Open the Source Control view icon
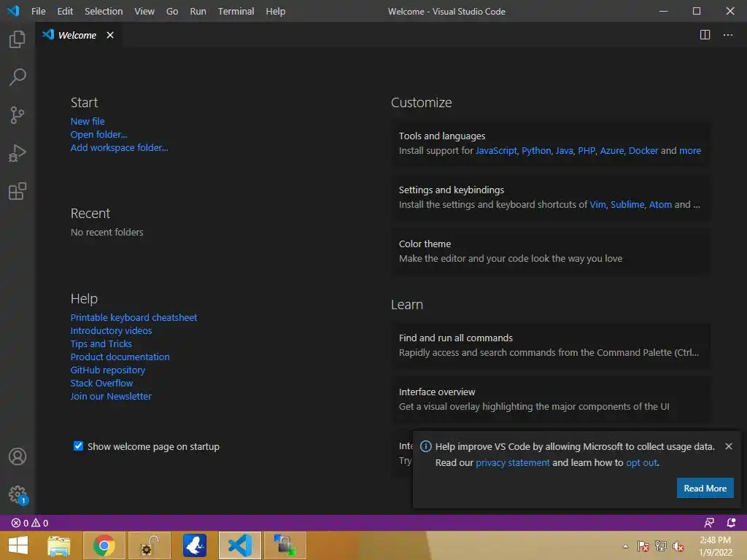The height and width of the screenshot is (560, 747). click(18, 115)
